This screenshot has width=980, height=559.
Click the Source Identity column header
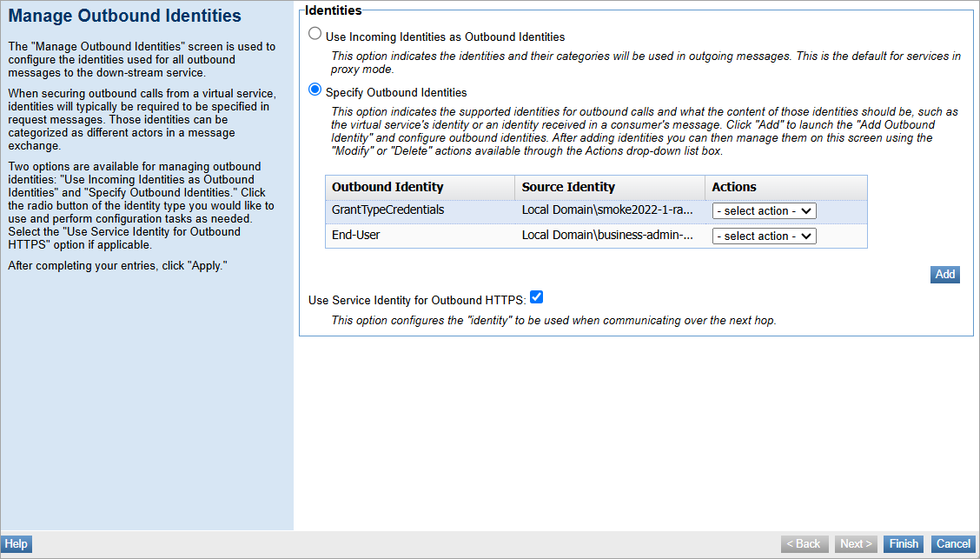tap(609, 188)
